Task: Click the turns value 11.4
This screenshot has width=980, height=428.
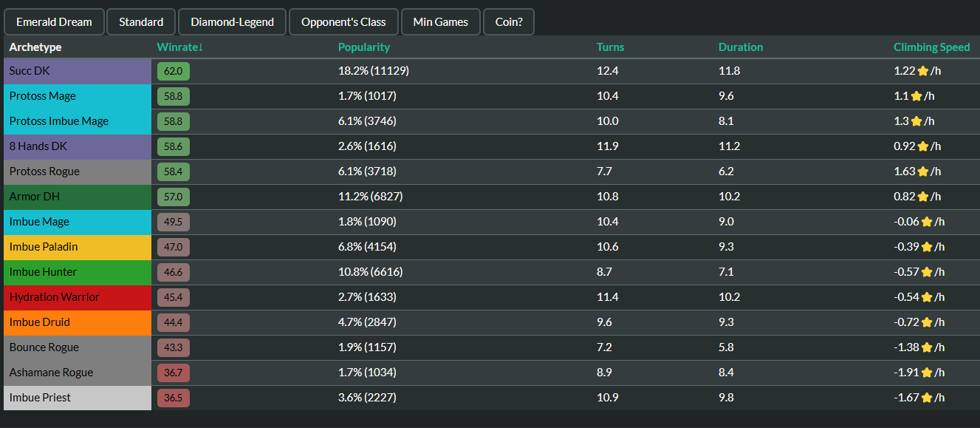Action: [x=608, y=297]
